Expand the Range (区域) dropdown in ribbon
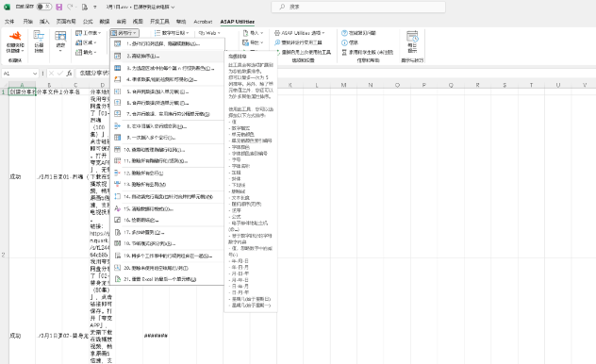 [x=86, y=42]
